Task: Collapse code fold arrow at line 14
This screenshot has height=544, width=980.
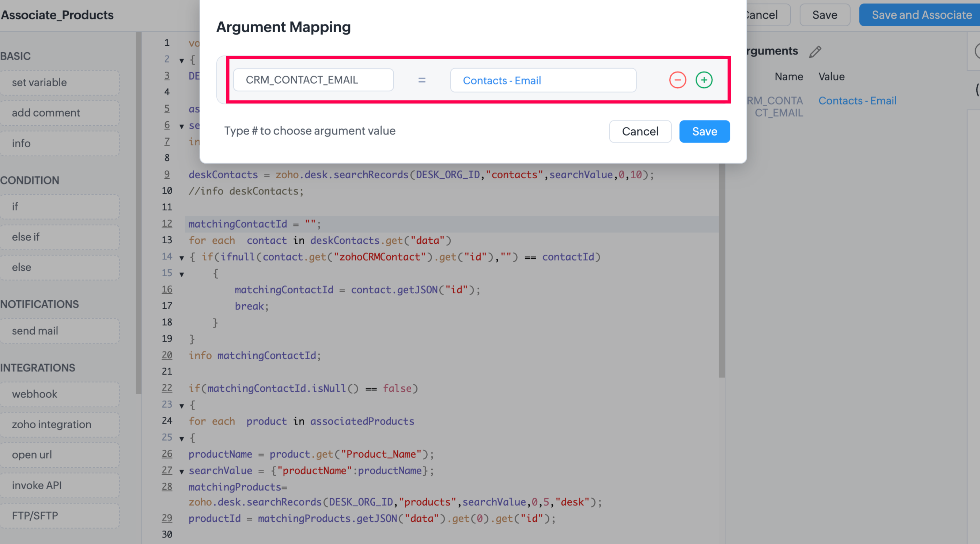Action: [x=182, y=258]
